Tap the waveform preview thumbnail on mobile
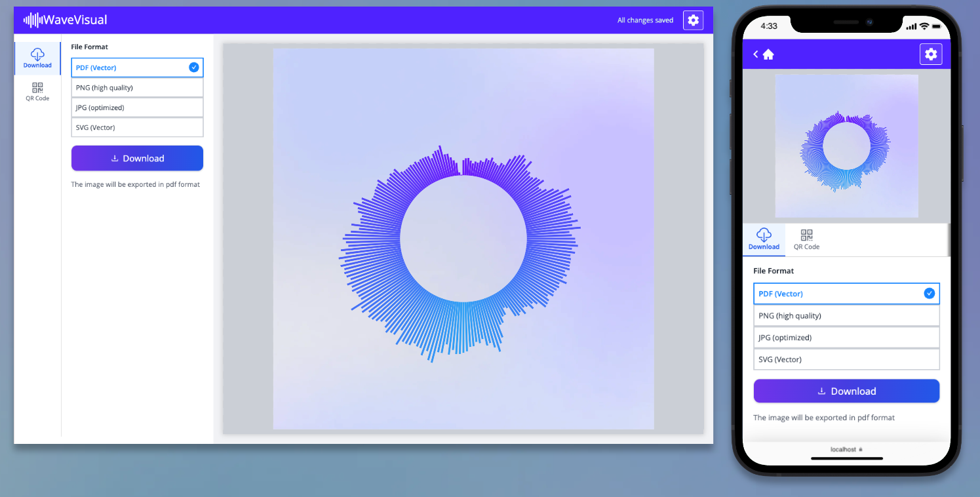 (846, 146)
